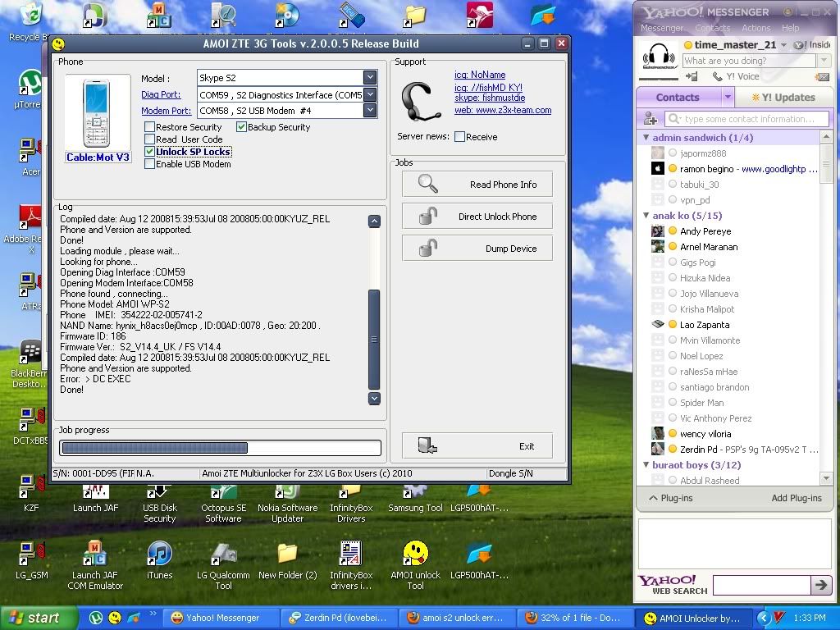Screen dimensions: 840x630
Task: Click the Y! Voice phone icon
Action: click(x=717, y=76)
